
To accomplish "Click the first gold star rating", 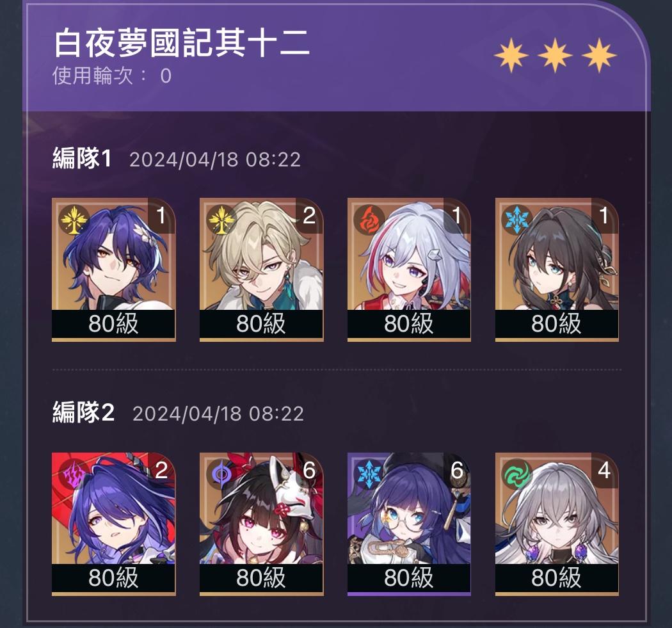I will pos(511,55).
